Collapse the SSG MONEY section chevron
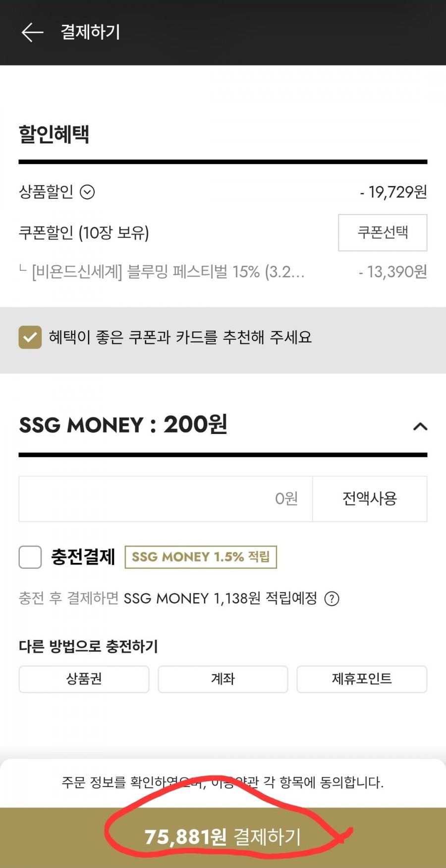The width and height of the screenshot is (446, 868). point(420,427)
